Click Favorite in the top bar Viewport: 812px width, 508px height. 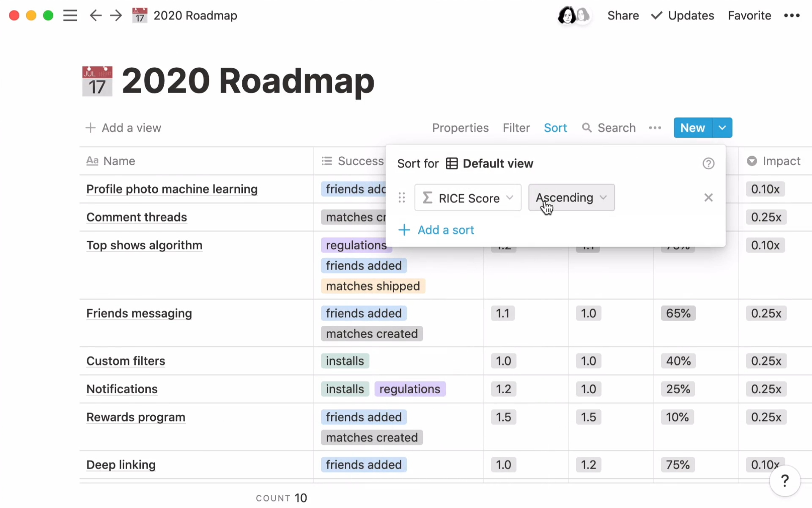tap(749, 15)
